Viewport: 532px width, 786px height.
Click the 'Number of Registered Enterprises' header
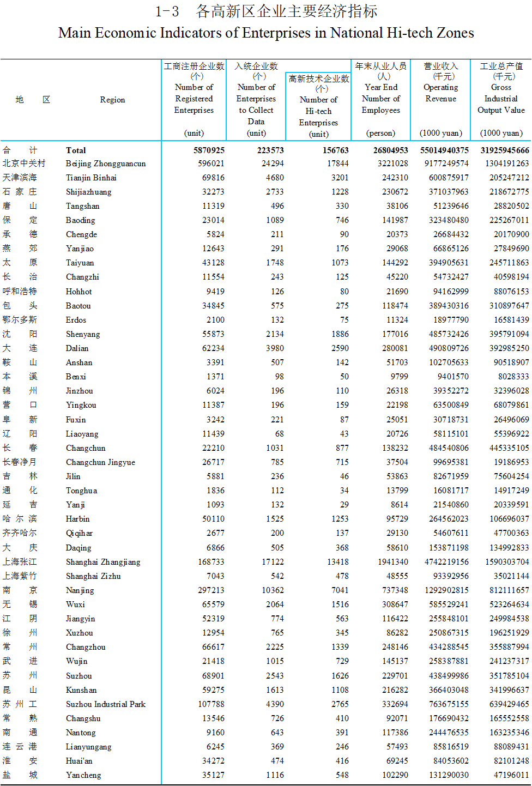(194, 99)
